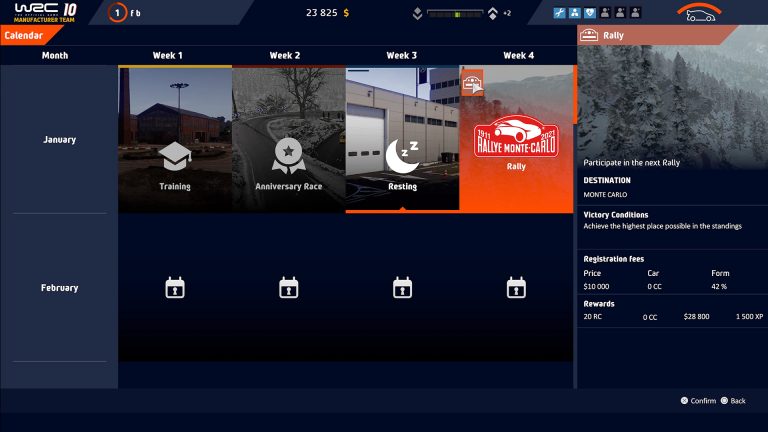
Task: Select the 'Participate in the next Rally' text
Action: (631, 163)
